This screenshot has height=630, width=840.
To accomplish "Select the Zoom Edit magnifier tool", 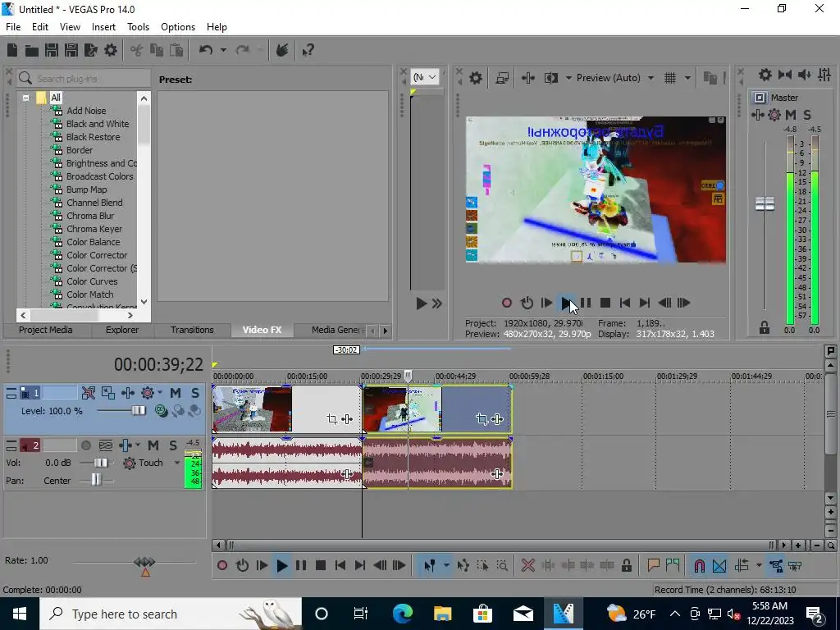I will click(x=502, y=565).
